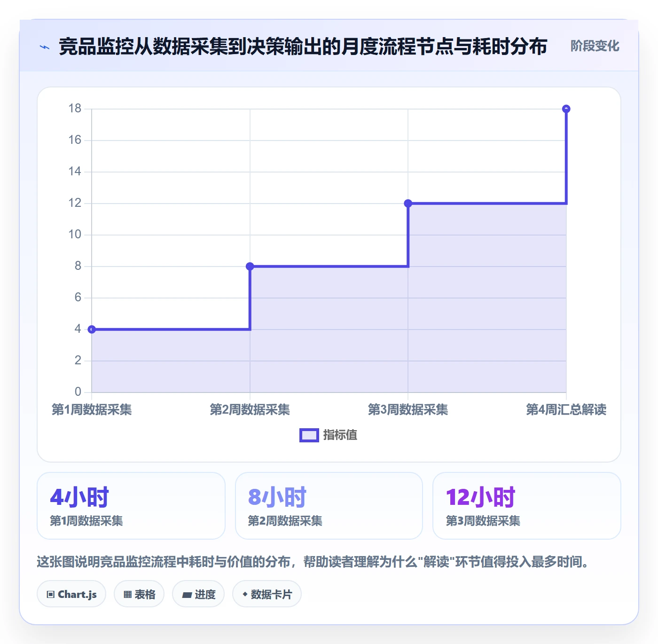Select the 4小时 stat card
This screenshot has width=658, height=644.
(x=131, y=506)
